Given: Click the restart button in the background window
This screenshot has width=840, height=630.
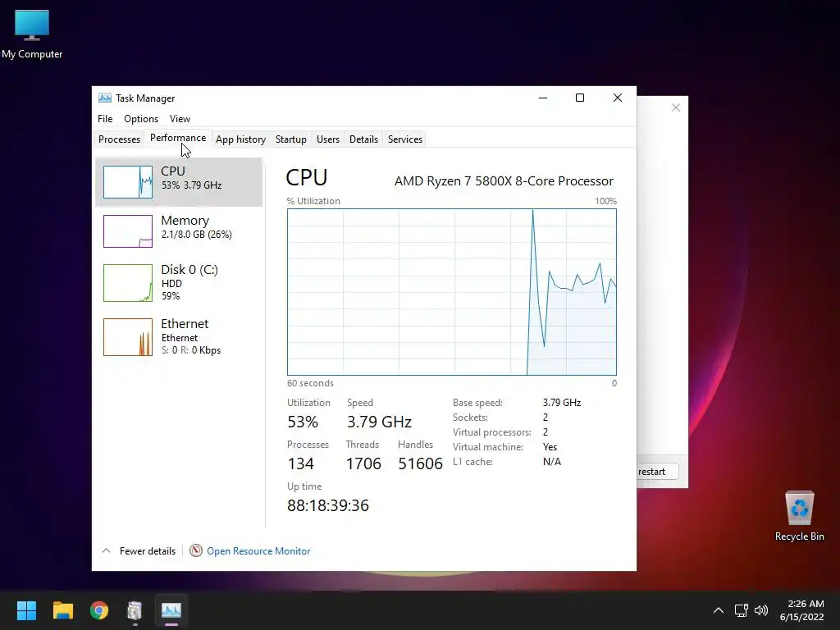Looking at the screenshot, I should pos(657,472).
